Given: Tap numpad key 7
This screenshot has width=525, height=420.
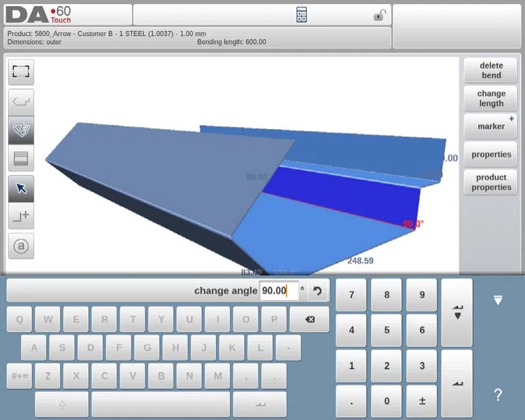Looking at the screenshot, I should pyautogui.click(x=351, y=295).
